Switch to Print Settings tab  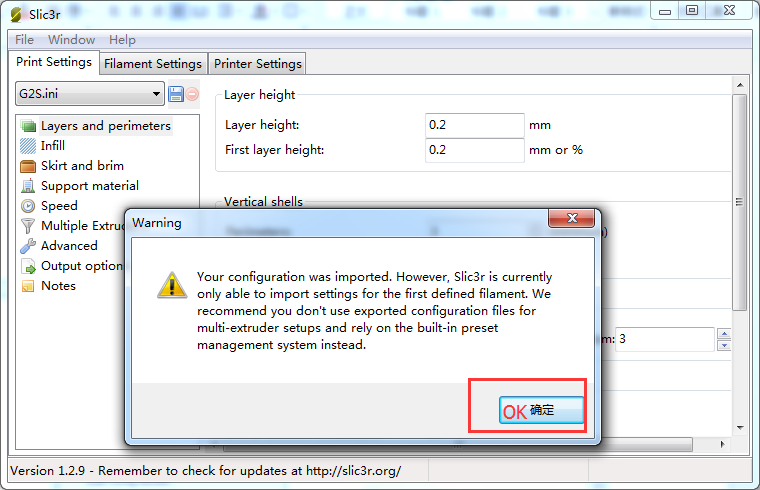click(54, 62)
